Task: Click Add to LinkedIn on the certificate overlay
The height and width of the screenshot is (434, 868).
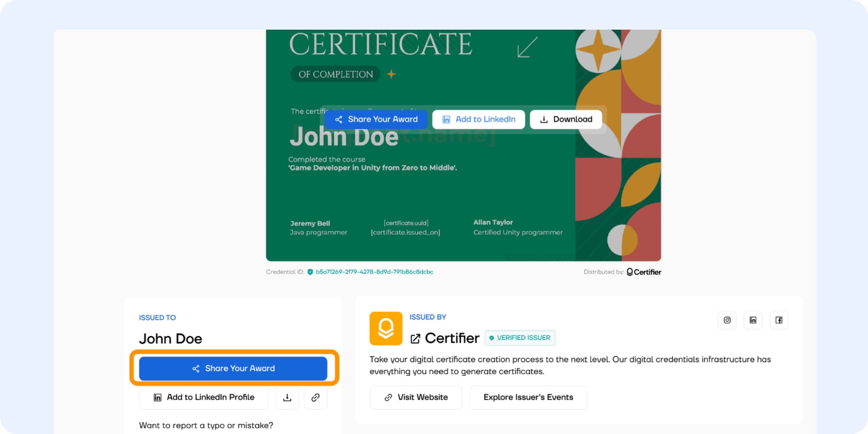Action: 478,119
